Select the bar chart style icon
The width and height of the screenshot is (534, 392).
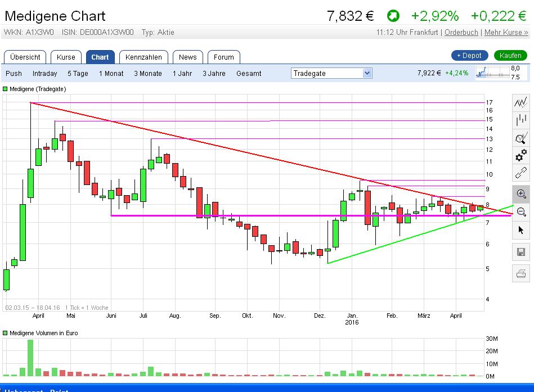tap(521, 120)
